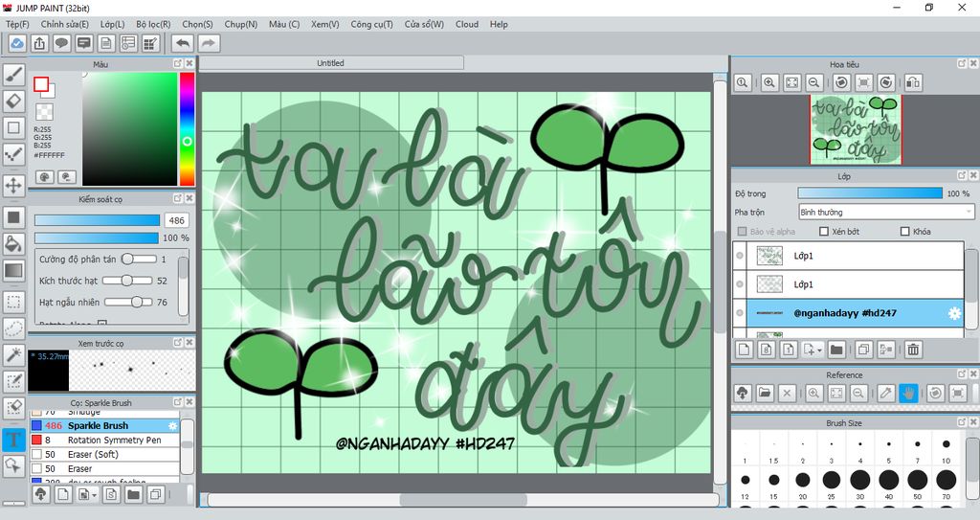The height and width of the screenshot is (520, 980).
Task: Open the Bộ lọc(R) menu
Action: coord(153,24)
